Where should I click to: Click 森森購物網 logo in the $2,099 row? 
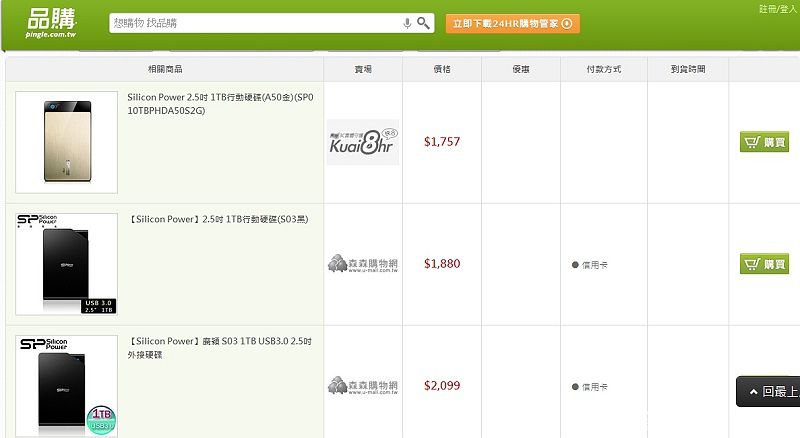click(x=363, y=385)
